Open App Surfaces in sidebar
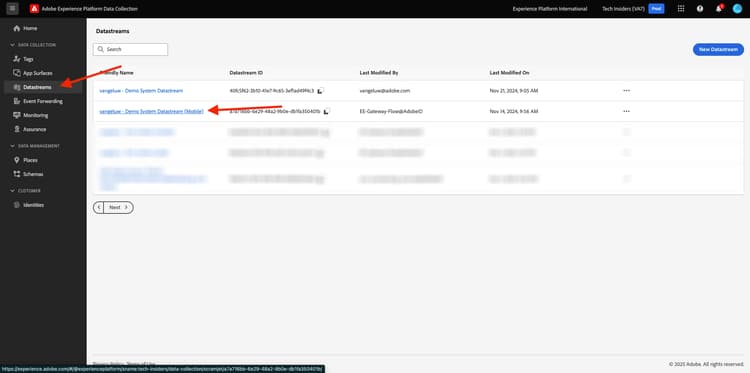The image size is (750, 373). [x=38, y=73]
